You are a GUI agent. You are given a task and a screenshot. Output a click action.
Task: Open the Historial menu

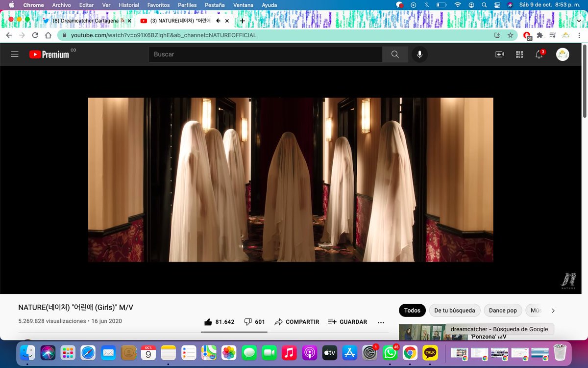[129, 5]
